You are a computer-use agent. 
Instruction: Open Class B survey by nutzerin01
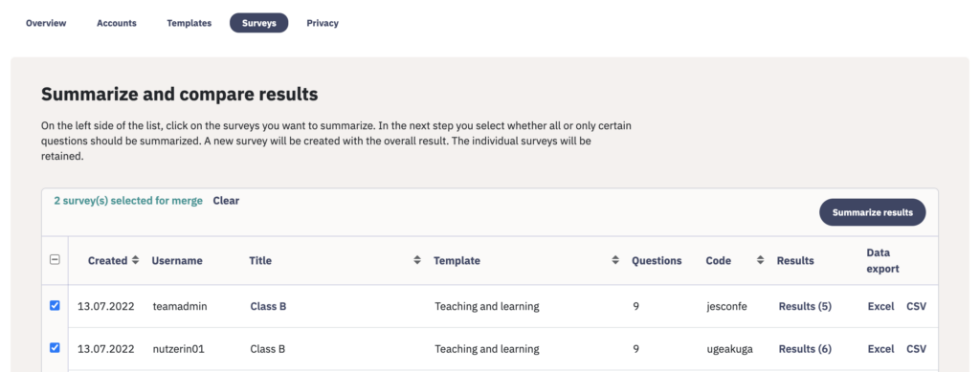[268, 349]
